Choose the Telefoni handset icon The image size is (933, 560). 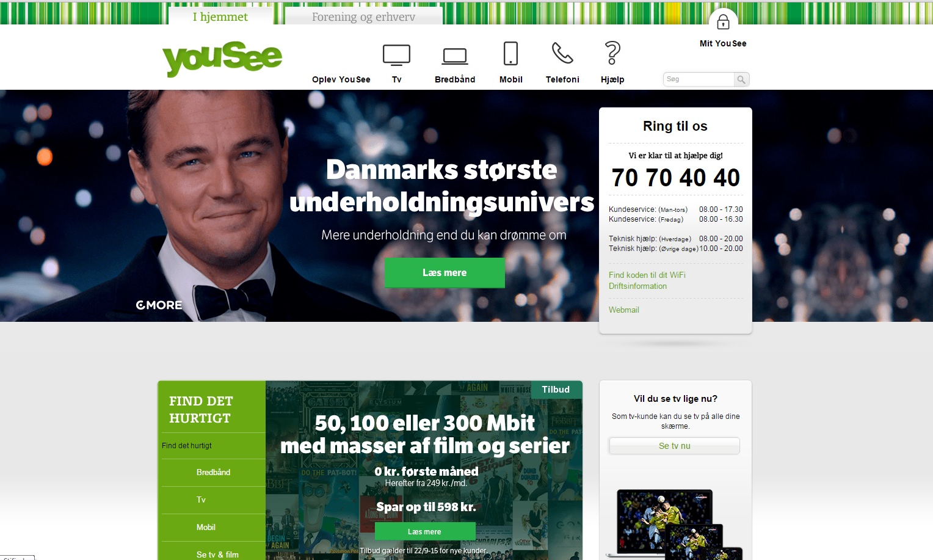[x=562, y=53]
